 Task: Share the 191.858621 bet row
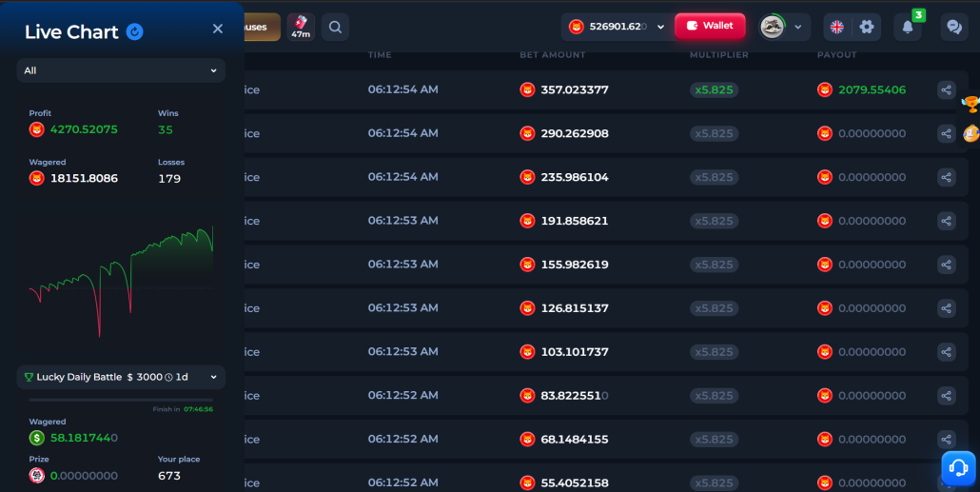(x=947, y=221)
